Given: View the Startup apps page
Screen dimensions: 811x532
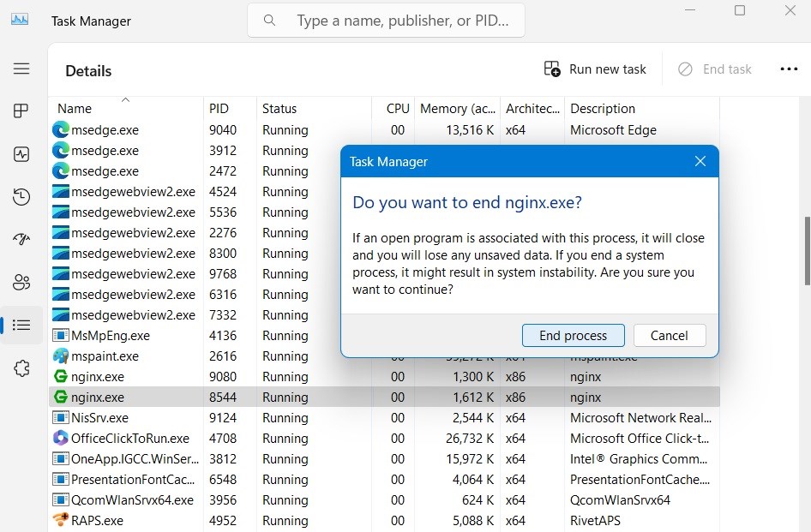Looking at the screenshot, I should pyautogui.click(x=21, y=239).
